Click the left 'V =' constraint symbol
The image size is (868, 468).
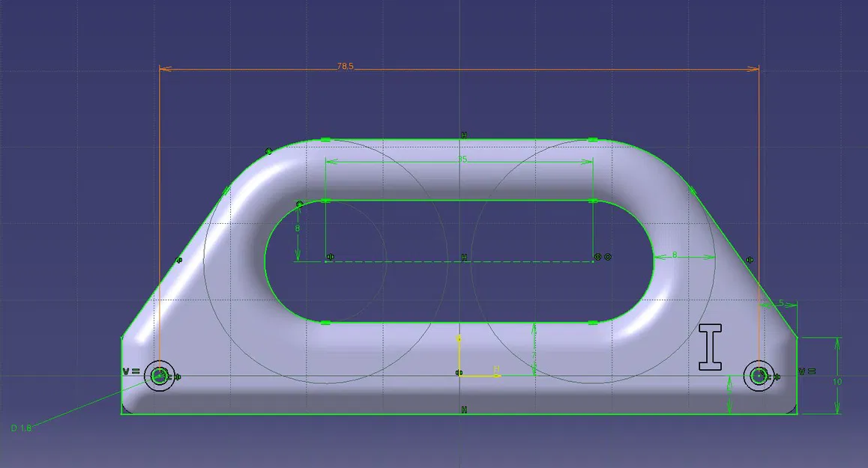coord(130,371)
